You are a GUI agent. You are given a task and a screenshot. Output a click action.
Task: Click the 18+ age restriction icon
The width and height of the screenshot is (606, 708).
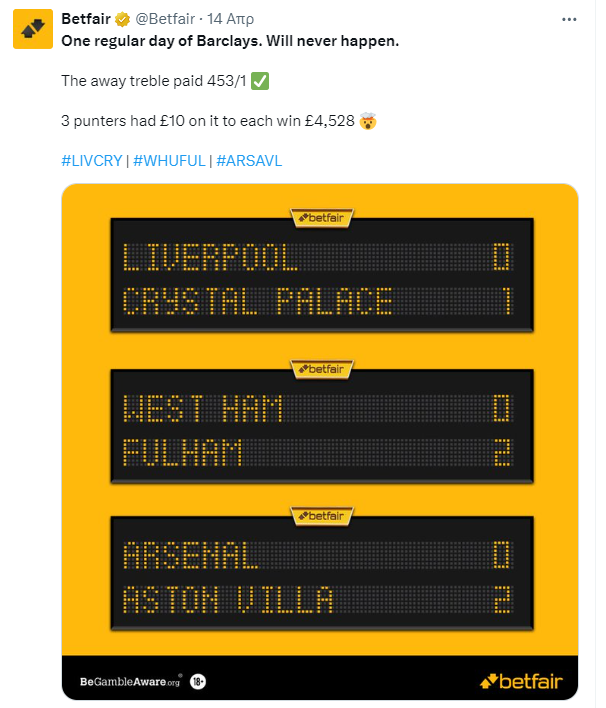[x=199, y=681]
